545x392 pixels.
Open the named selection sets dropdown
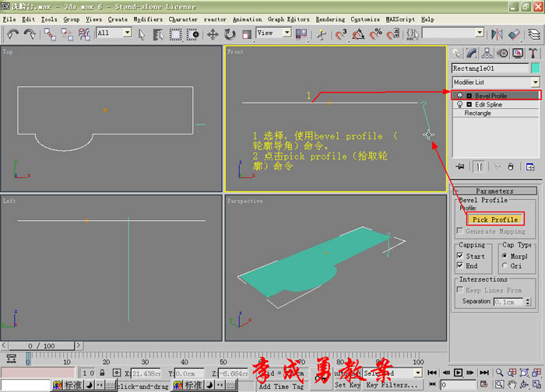(x=480, y=33)
